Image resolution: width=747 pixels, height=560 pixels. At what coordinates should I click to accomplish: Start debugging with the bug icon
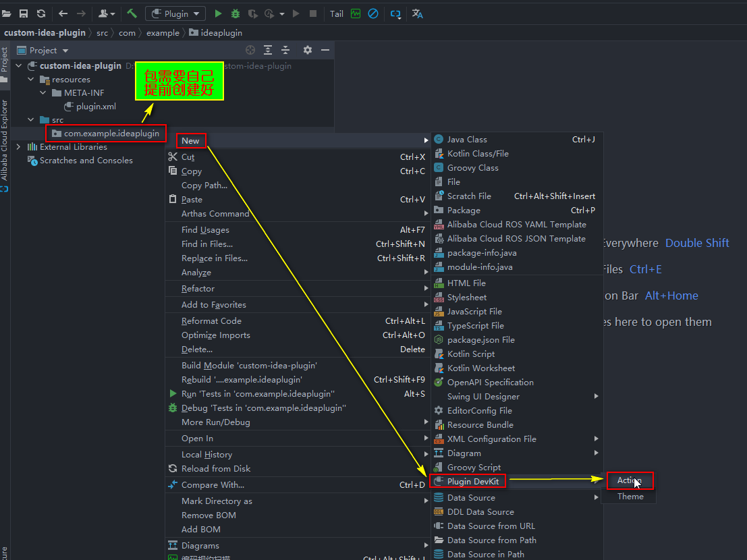(236, 13)
